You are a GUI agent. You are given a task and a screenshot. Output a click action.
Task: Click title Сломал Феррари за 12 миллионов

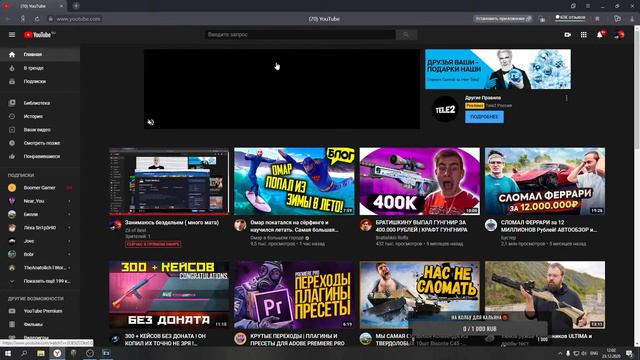(x=549, y=226)
